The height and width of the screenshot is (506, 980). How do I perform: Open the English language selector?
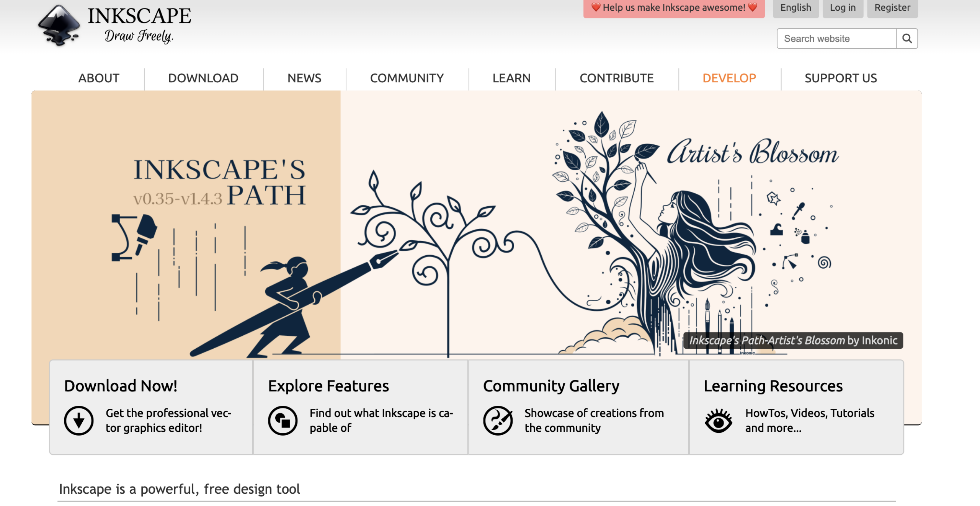pos(795,8)
